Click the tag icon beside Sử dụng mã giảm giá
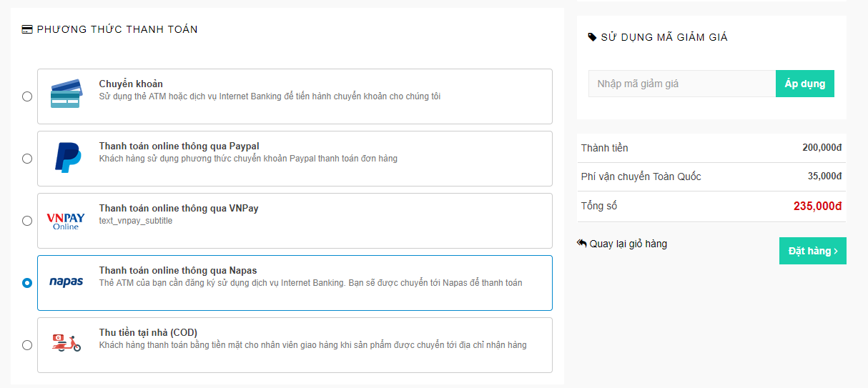 592,37
